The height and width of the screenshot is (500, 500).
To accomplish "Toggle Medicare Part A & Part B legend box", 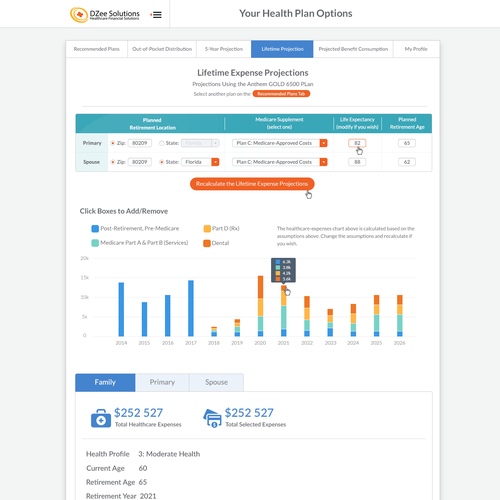I will point(95,243).
